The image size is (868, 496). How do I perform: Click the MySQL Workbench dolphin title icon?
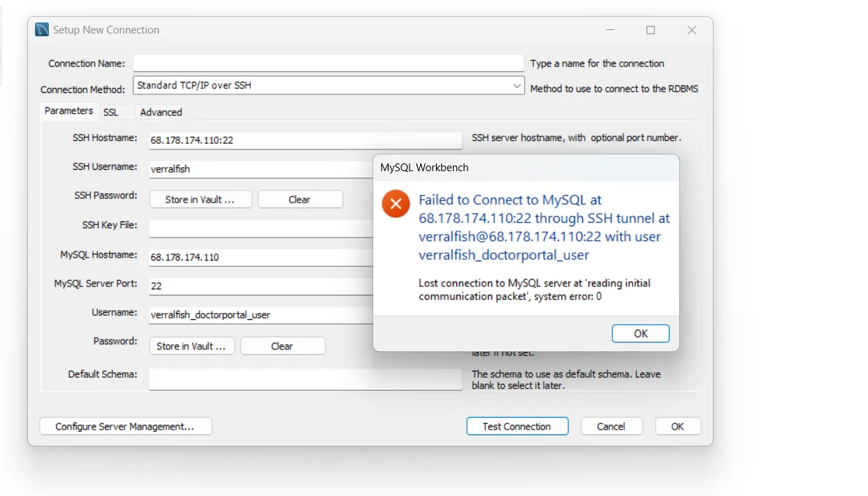[x=42, y=30]
